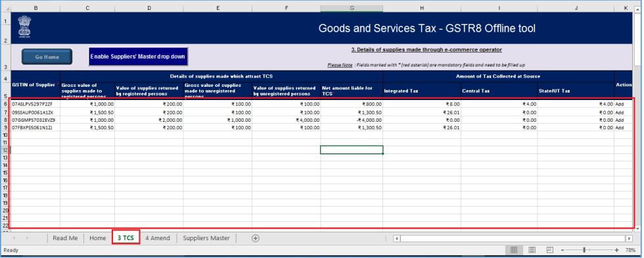The width and height of the screenshot is (644, 258).
Task: Zoom in using the plus icon
Action: click(616, 249)
